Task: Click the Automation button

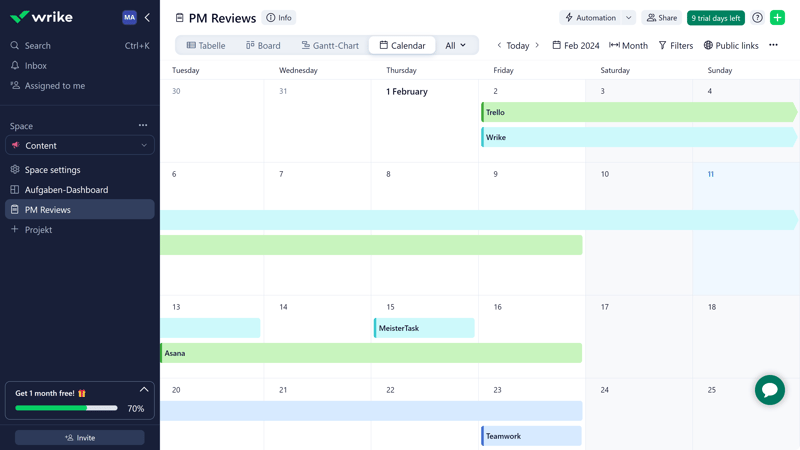Action: 590,18
